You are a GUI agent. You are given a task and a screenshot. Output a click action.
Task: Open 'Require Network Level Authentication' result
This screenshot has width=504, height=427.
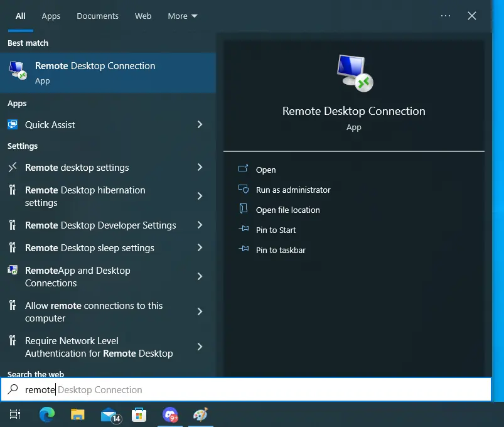click(99, 347)
